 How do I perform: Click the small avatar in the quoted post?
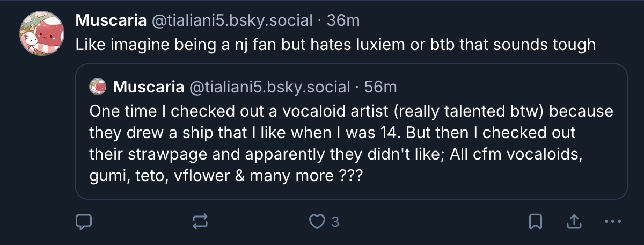tap(98, 87)
